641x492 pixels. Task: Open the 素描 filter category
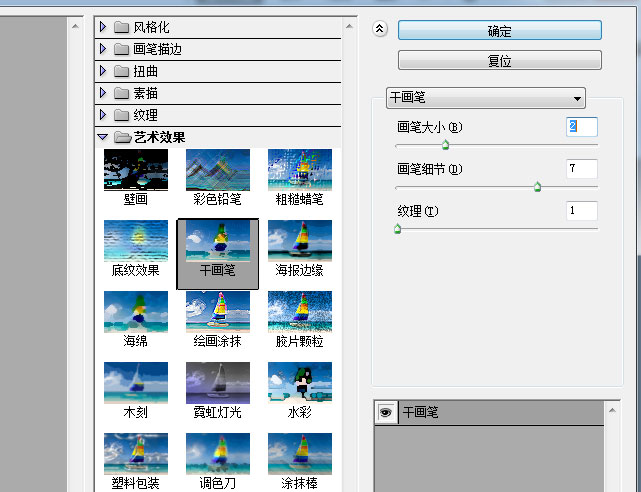[103, 93]
